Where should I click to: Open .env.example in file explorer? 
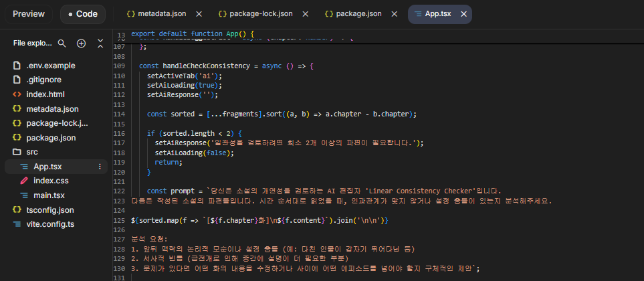click(56, 66)
